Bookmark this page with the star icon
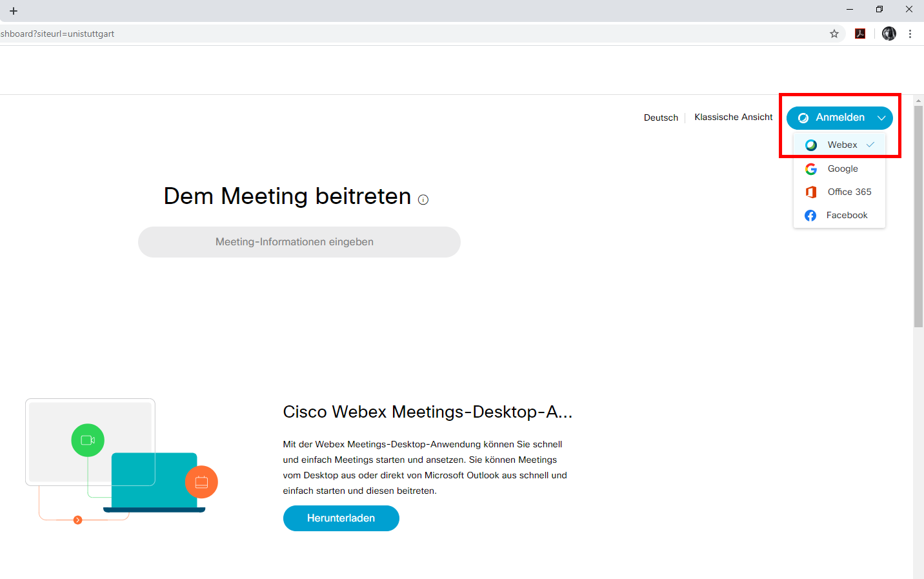 point(834,34)
